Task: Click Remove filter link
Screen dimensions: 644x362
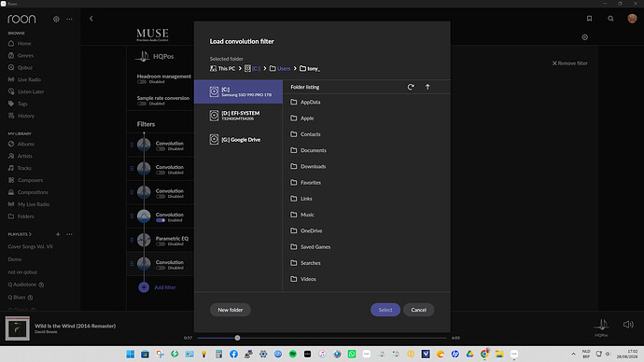Action: (x=569, y=63)
